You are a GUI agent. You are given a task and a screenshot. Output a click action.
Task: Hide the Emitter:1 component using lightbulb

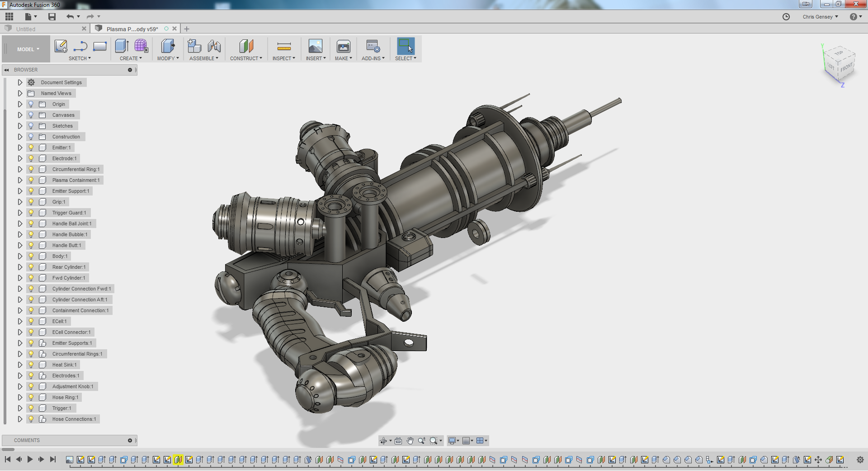tap(31, 147)
